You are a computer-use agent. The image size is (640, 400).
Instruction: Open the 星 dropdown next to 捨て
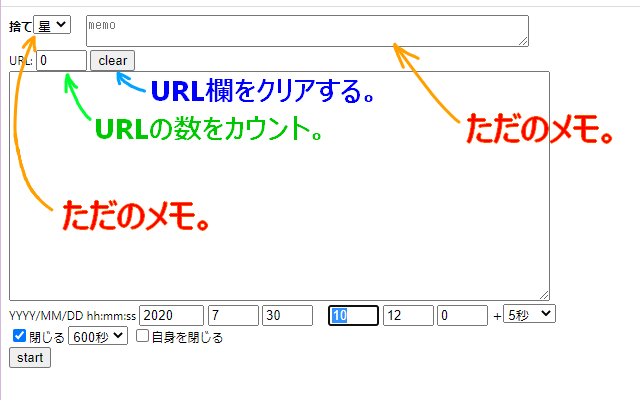click(x=52, y=25)
